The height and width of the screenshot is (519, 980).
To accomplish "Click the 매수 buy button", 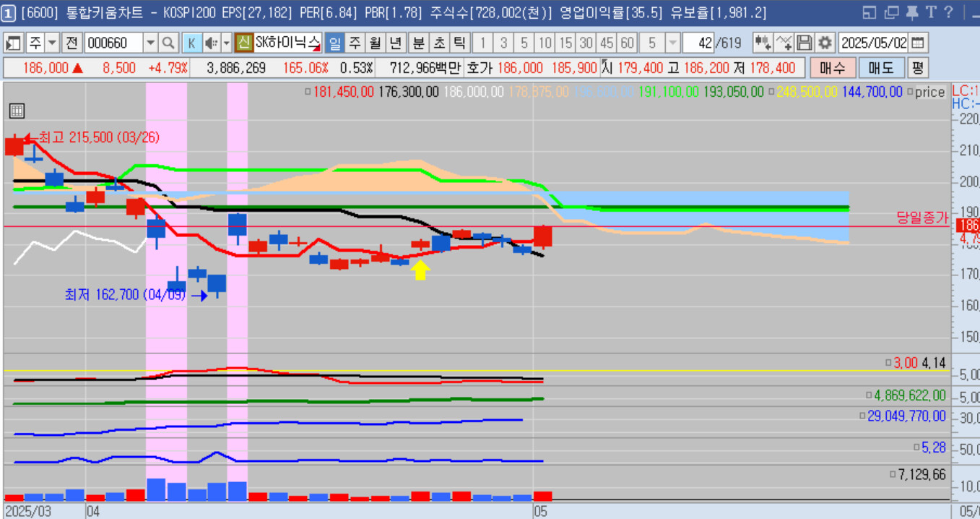I will (x=832, y=68).
